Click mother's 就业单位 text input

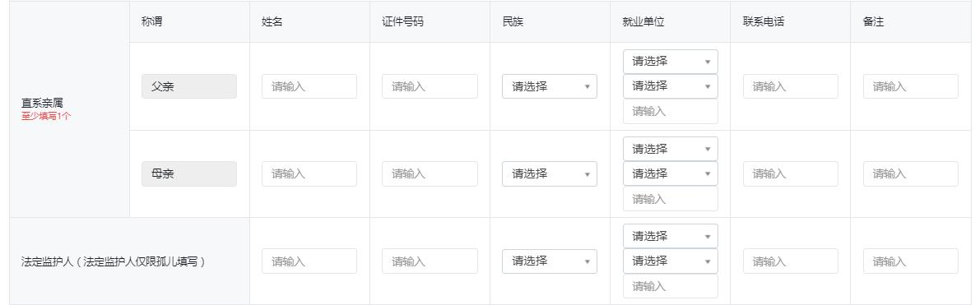point(670,199)
